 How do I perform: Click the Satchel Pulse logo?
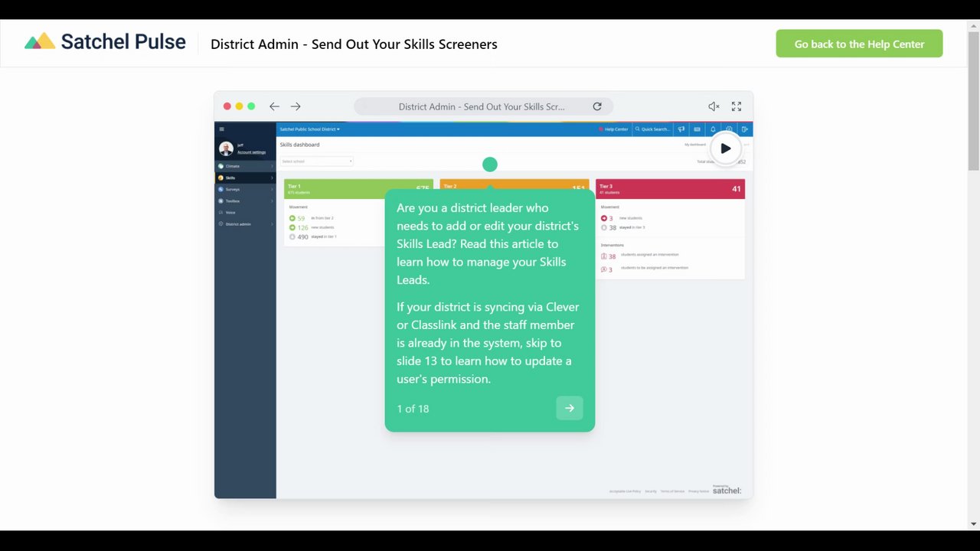[105, 42]
